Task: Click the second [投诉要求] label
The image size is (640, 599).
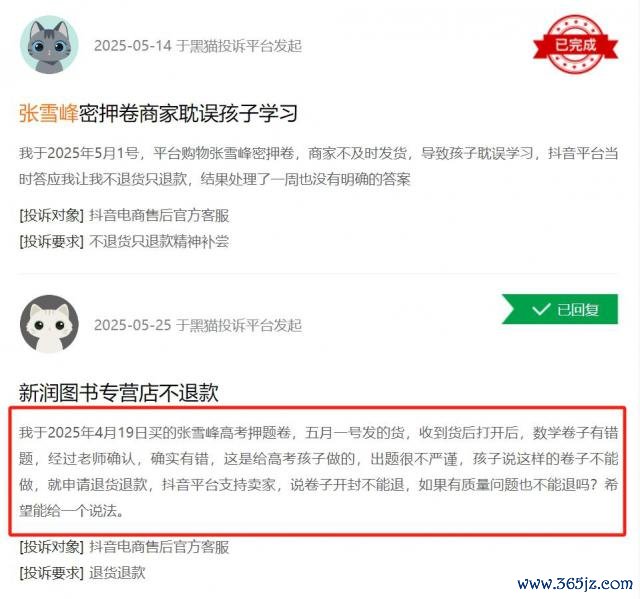Action: pos(51,573)
